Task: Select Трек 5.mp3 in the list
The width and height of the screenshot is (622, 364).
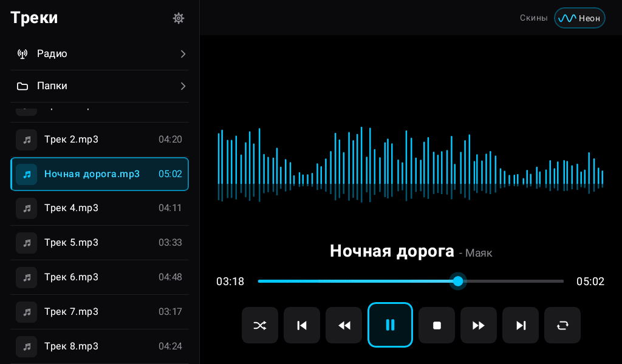Action: 99,243
